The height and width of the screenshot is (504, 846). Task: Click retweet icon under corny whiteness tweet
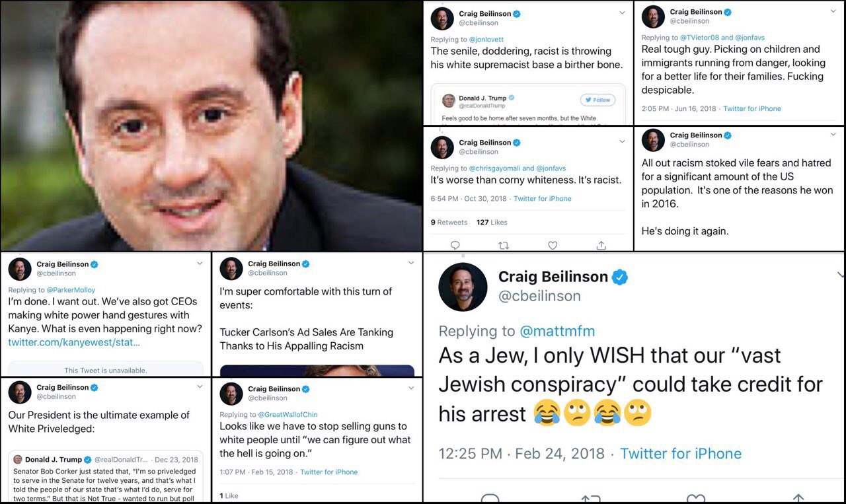[504, 245]
